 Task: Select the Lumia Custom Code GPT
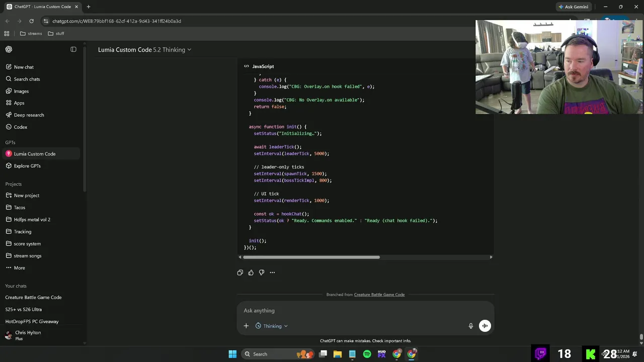point(41,154)
